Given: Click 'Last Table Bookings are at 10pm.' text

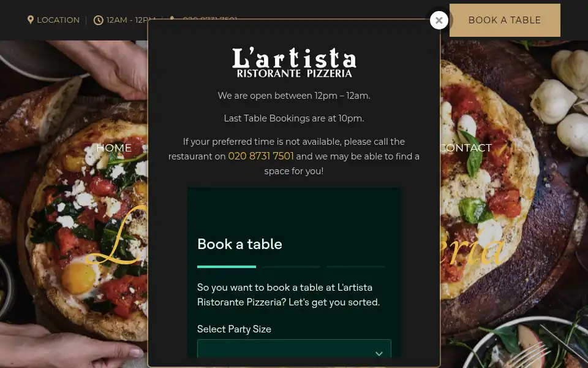Looking at the screenshot, I should [294, 118].
